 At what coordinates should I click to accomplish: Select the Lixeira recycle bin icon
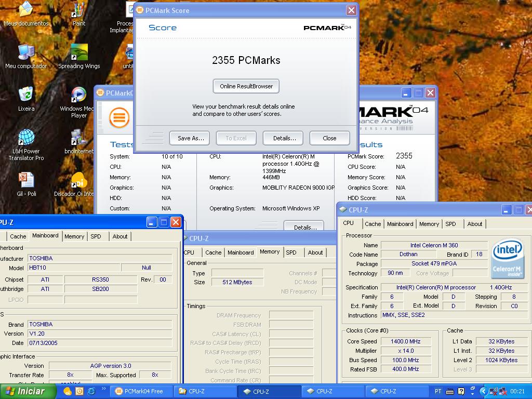pos(26,99)
